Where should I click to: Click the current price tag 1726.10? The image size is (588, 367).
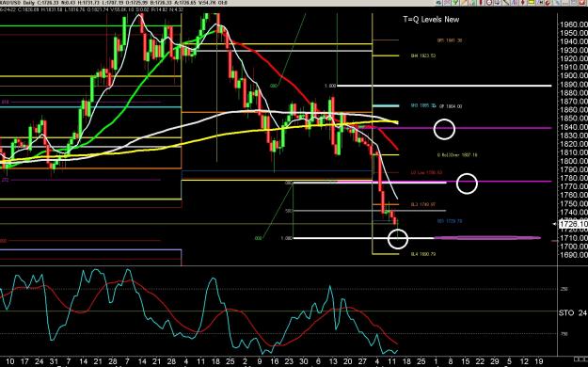[x=573, y=224]
